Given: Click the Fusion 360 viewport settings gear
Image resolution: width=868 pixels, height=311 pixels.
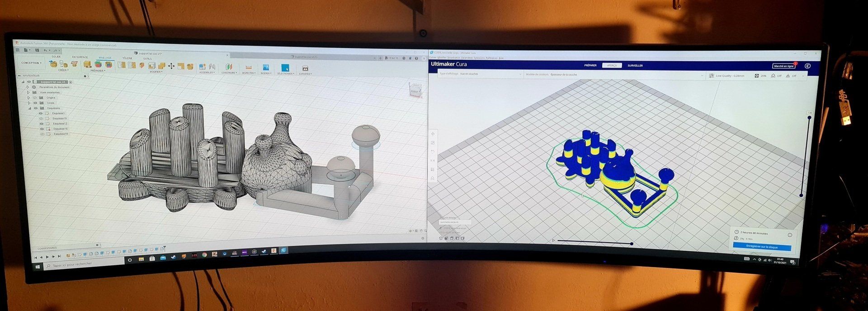Looking at the screenshot, I should click(x=423, y=238).
